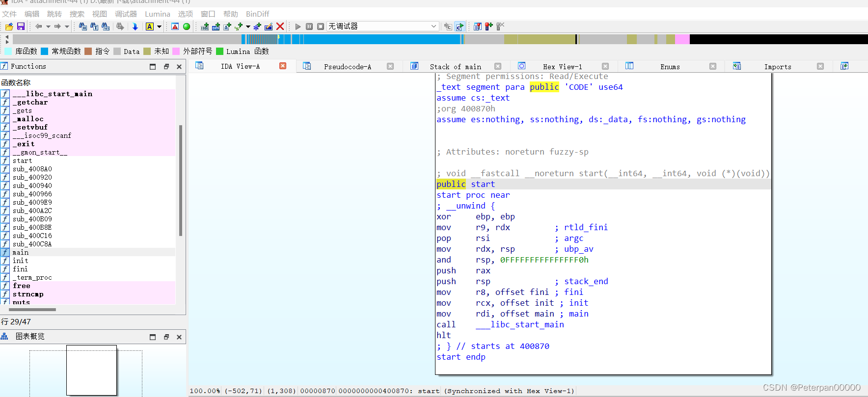Start the debugger process with play icon
868x397 pixels.
coord(298,26)
